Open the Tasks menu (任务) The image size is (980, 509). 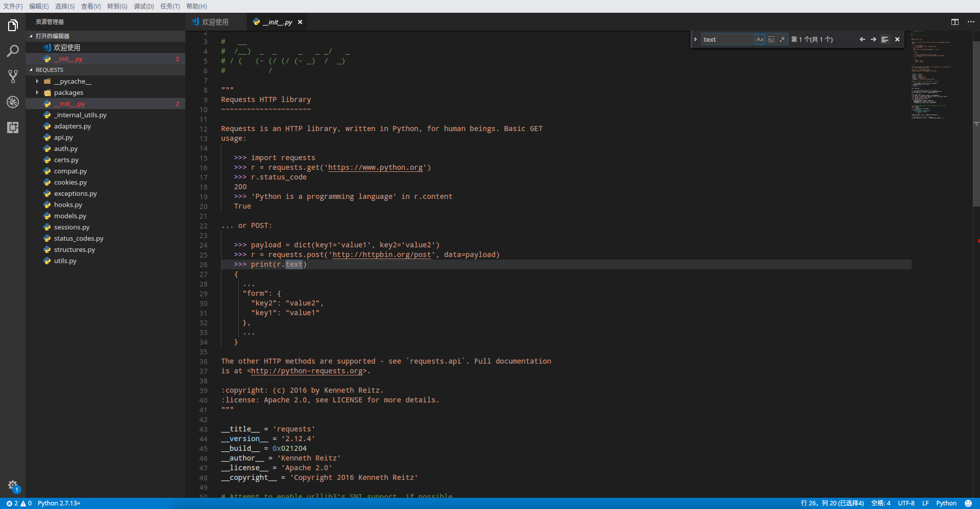point(170,6)
